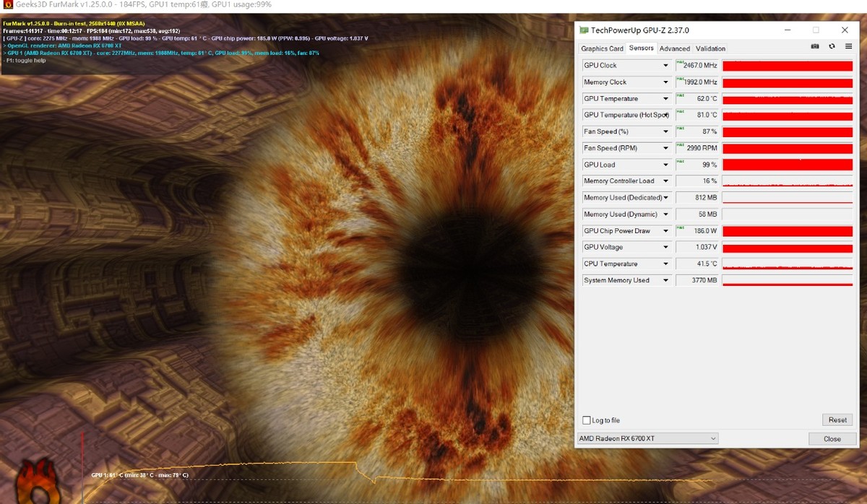The height and width of the screenshot is (504, 867).
Task: Enable the Log to file checkbox
Action: 587,420
